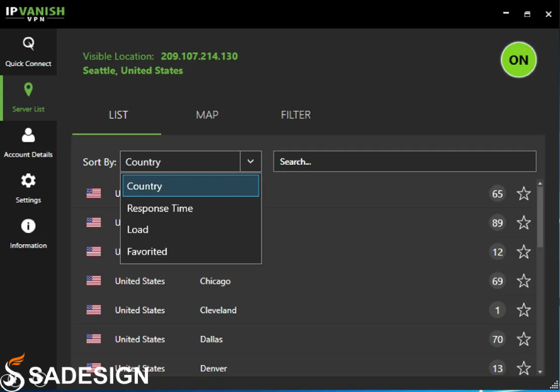Viewport: 560px width, 392px height.
Task: Choose Load sort option
Action: pyautogui.click(x=191, y=230)
